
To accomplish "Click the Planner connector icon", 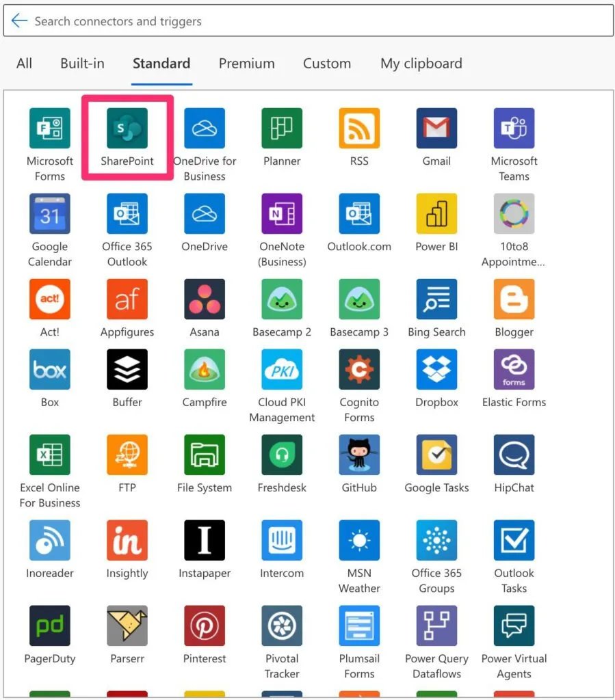I will pyautogui.click(x=282, y=129).
